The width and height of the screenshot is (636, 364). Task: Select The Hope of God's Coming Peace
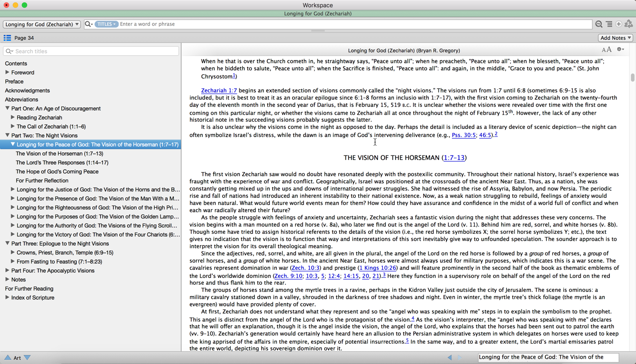click(57, 172)
